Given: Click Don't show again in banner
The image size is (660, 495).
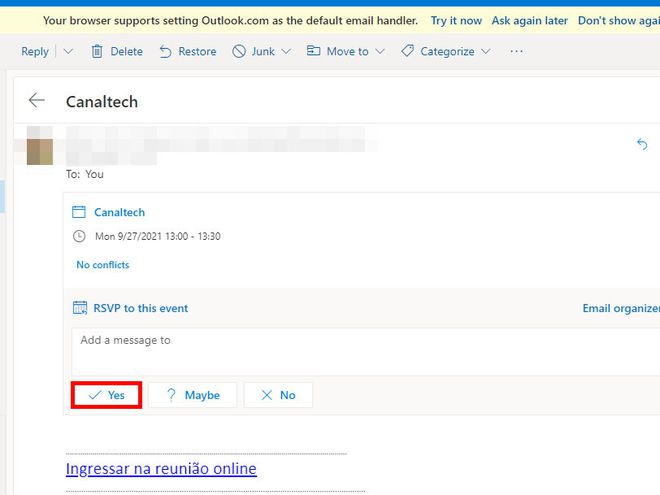Looking at the screenshot, I should tap(619, 21).
